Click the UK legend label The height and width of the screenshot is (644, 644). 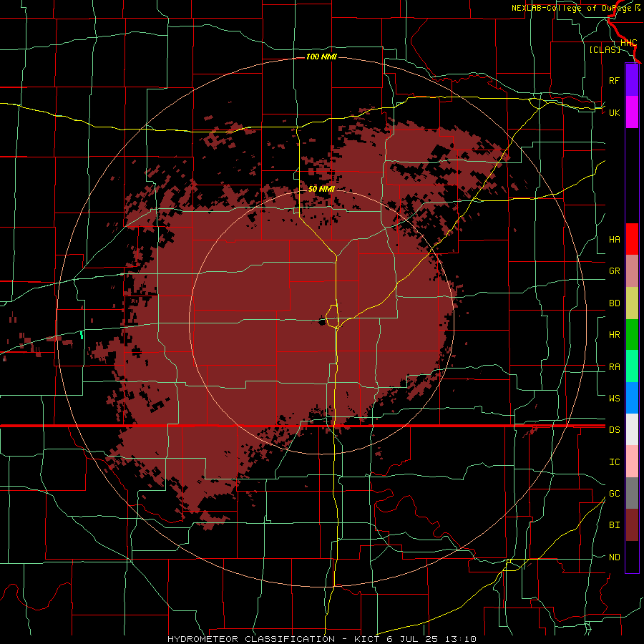coord(614,112)
